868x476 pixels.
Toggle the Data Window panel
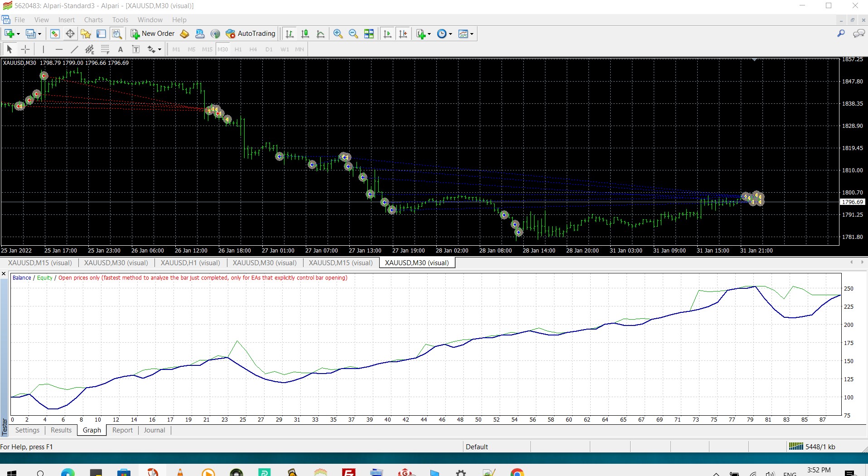70,34
